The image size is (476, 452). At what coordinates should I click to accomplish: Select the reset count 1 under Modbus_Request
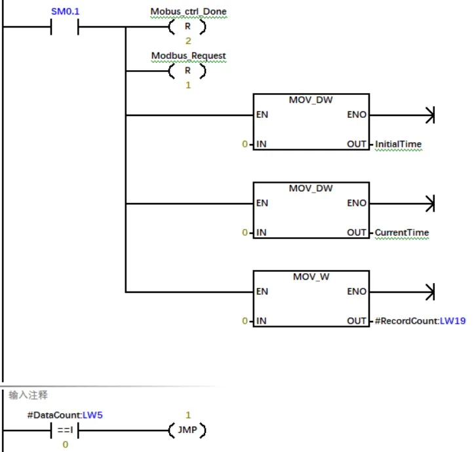[x=188, y=85]
